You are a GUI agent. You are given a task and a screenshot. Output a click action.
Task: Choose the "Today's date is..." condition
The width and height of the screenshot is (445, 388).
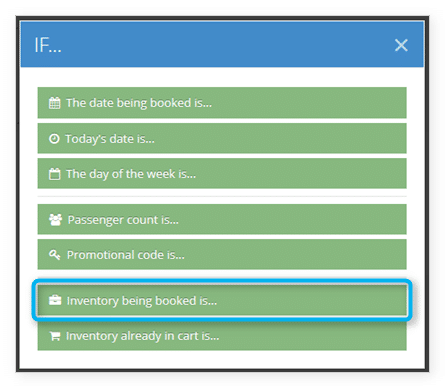[222, 138]
